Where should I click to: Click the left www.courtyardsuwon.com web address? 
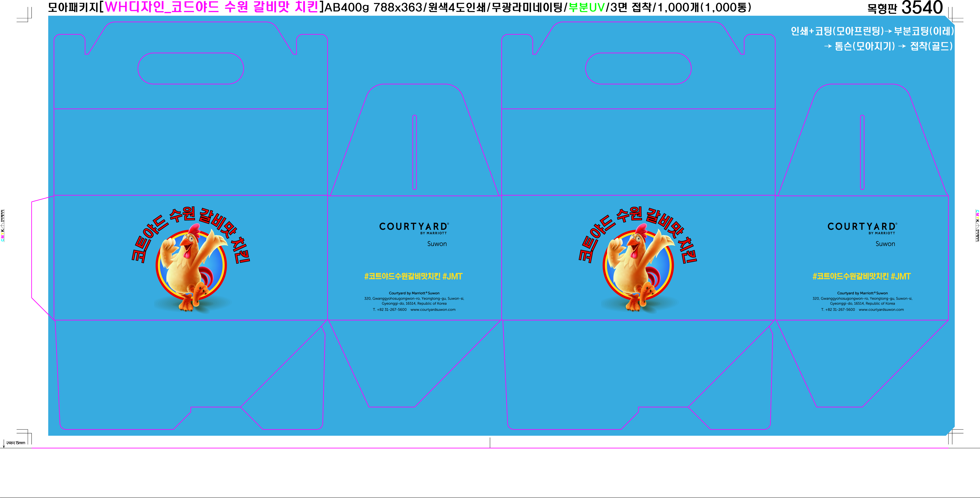pyautogui.click(x=433, y=310)
